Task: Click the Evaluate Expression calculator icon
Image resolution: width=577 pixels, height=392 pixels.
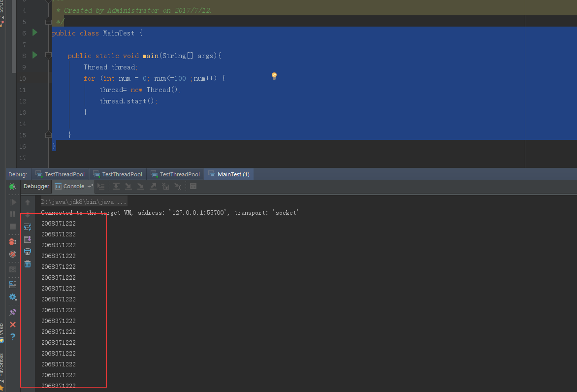Action: pos(193,187)
